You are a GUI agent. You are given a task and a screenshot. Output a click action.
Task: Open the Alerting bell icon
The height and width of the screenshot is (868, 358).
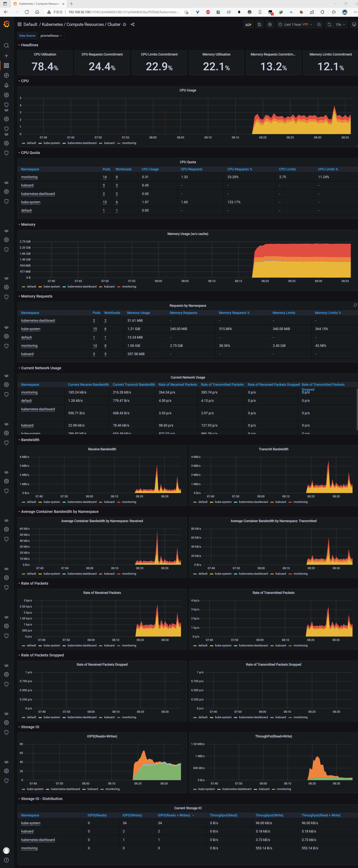point(6,85)
